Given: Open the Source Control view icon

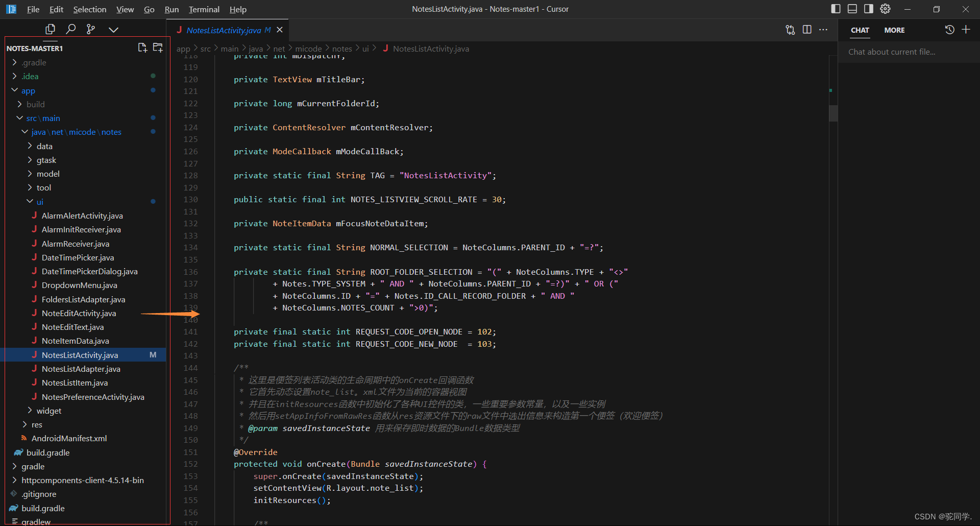Looking at the screenshot, I should pos(91,29).
